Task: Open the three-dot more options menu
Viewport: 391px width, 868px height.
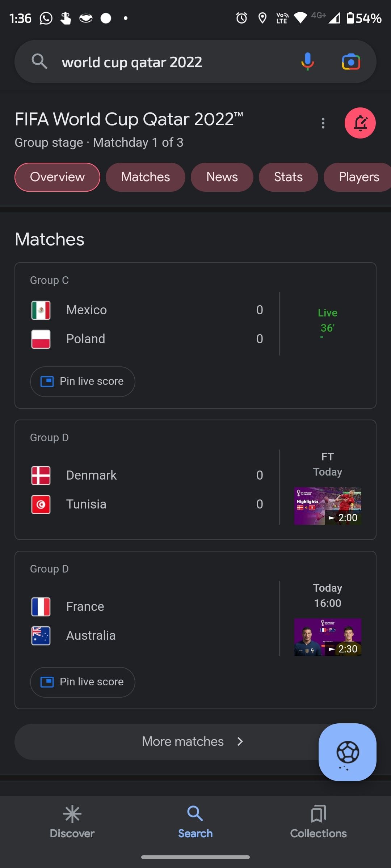Action: point(323,123)
